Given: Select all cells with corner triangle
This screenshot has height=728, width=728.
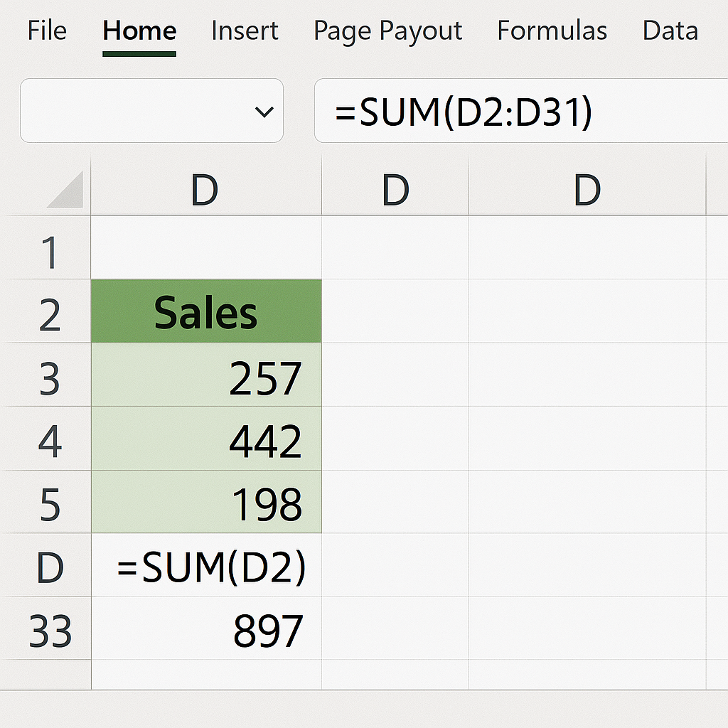Looking at the screenshot, I should [65, 189].
